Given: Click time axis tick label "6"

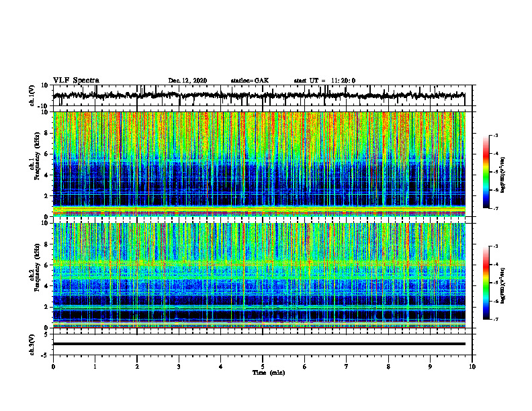Looking at the screenshot, I should point(305,367).
